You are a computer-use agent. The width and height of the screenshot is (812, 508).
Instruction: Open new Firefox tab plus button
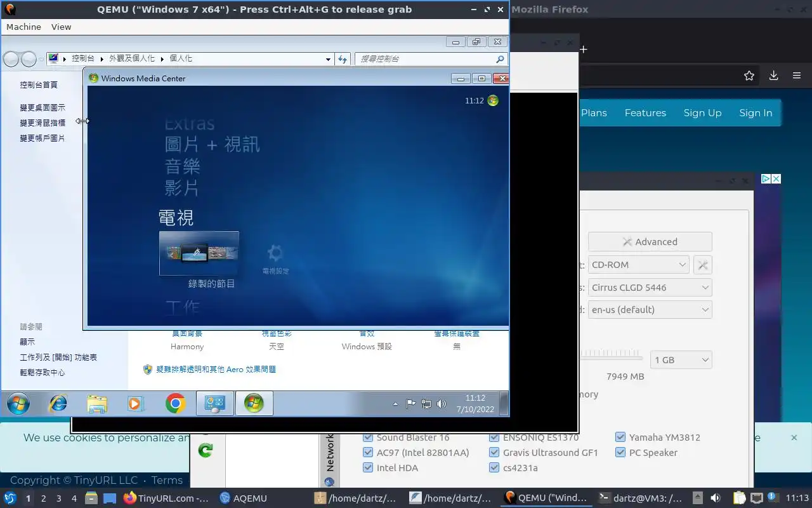tap(584, 49)
